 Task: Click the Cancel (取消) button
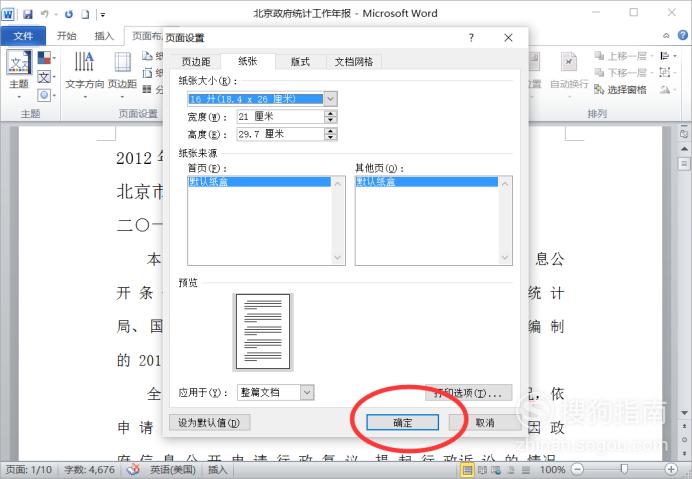point(485,422)
